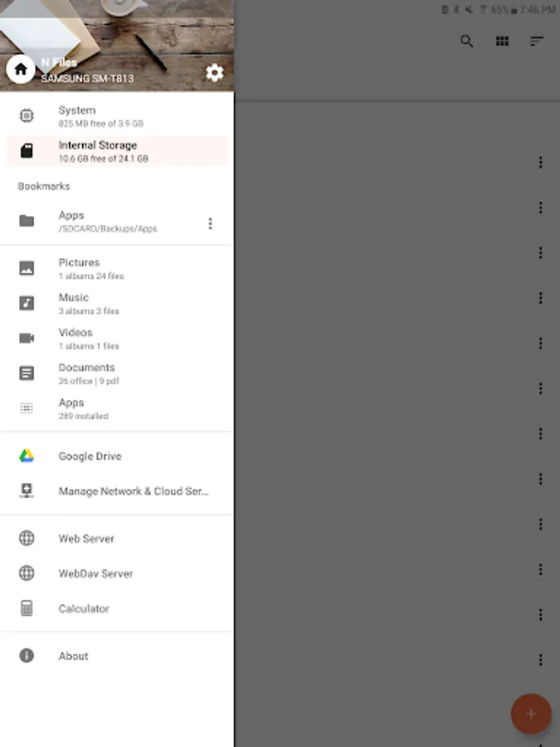Screen dimensions: 560x747
Task: Open the sort options icon
Action: [x=537, y=41]
